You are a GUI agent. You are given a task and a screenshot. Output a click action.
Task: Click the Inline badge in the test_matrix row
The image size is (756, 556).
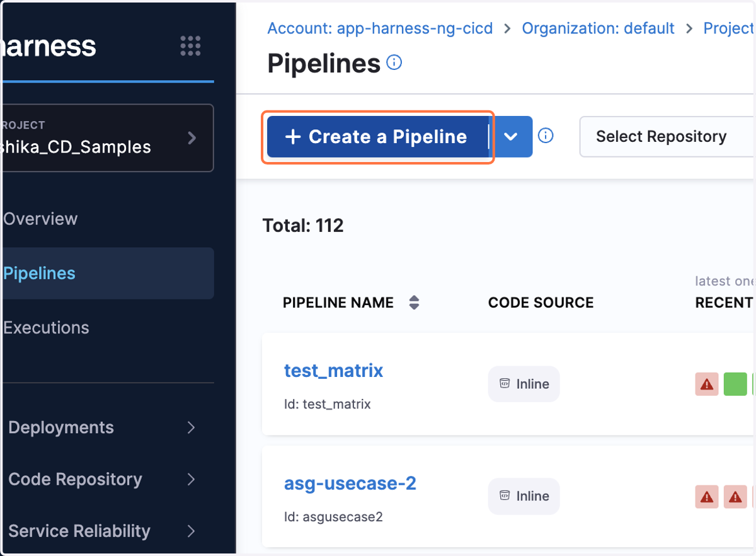[524, 384]
